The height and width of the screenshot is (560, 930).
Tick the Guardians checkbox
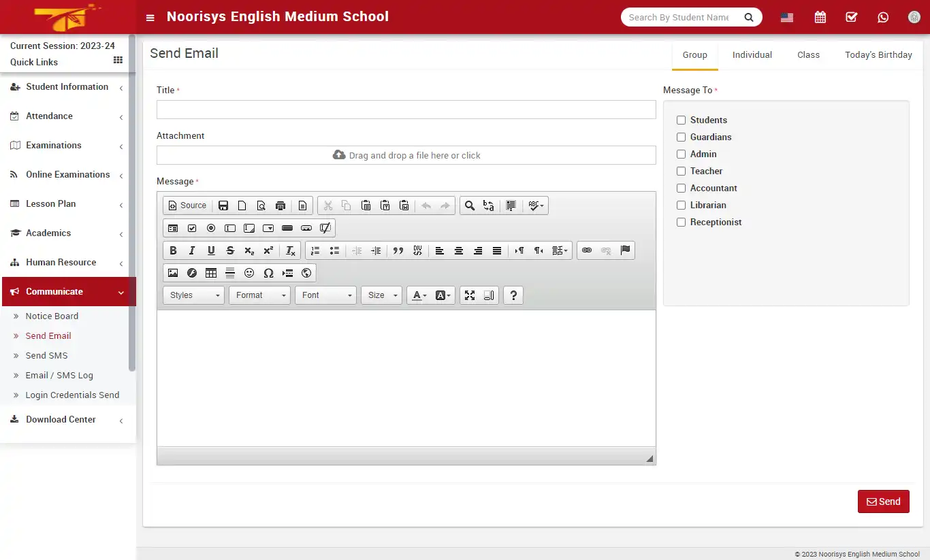681,137
